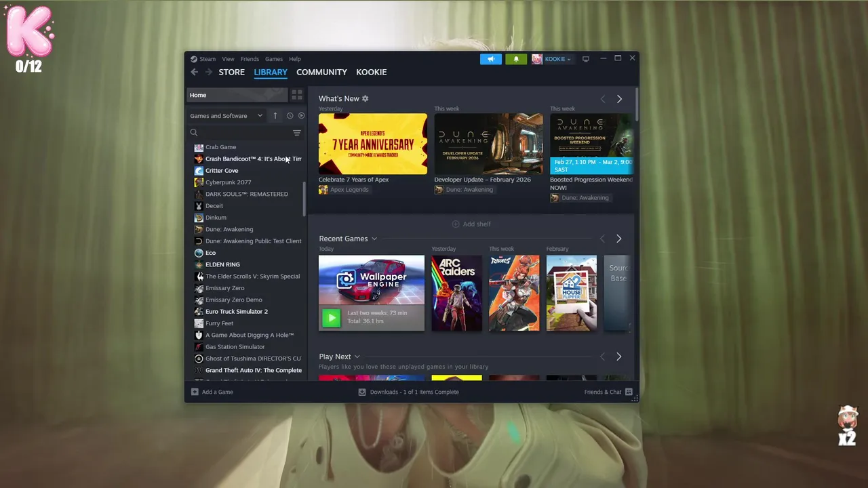This screenshot has height=488, width=868.
Task: Click the back navigation arrow
Action: 195,72
